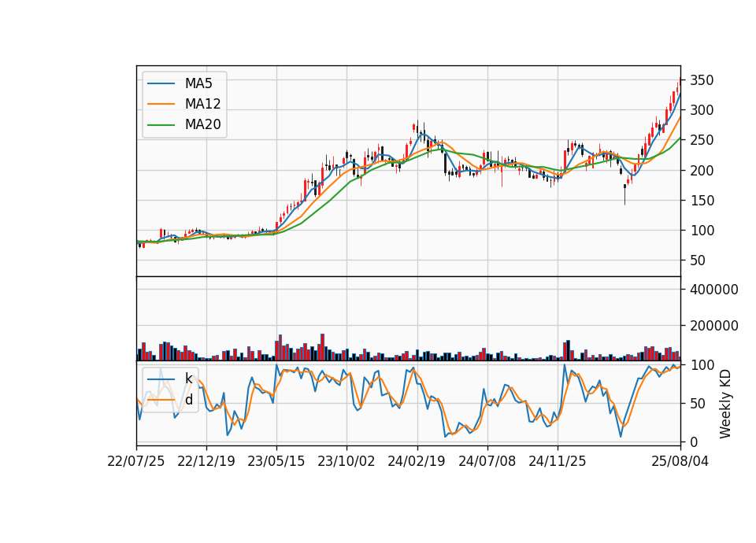Click the orange MA12 legend line sample
Image resolution: width=756 pixels, height=543 pixels.
coord(161,104)
